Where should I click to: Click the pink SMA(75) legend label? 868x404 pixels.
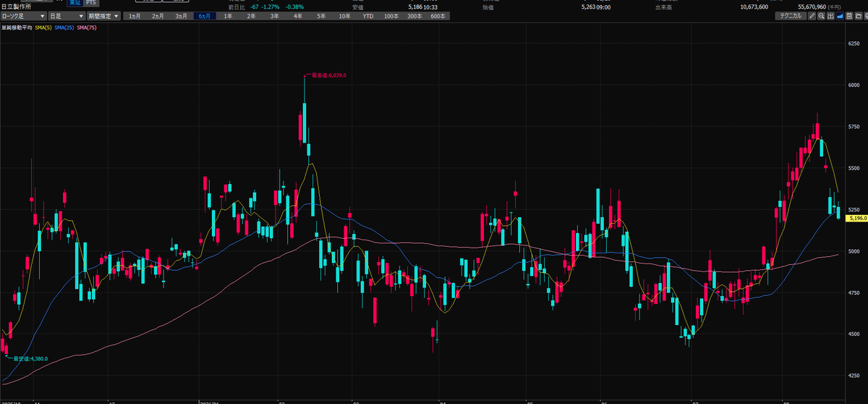point(88,27)
